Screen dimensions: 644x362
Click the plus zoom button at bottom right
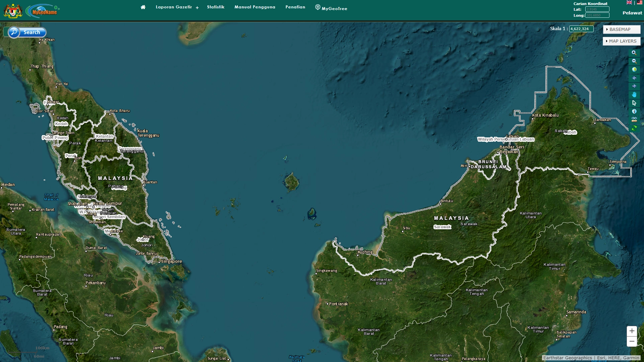point(632,331)
